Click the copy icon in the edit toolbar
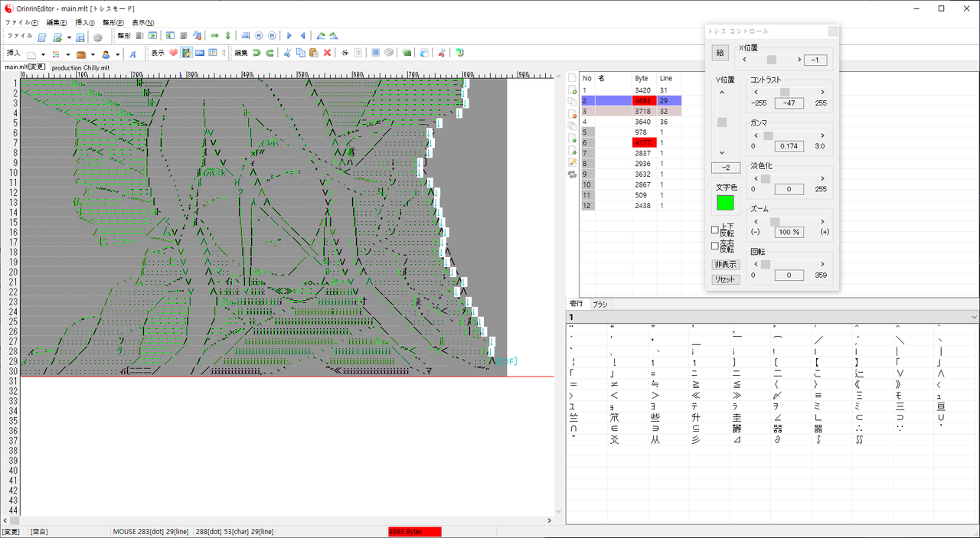Image resolution: width=980 pixels, height=538 pixels. (301, 53)
